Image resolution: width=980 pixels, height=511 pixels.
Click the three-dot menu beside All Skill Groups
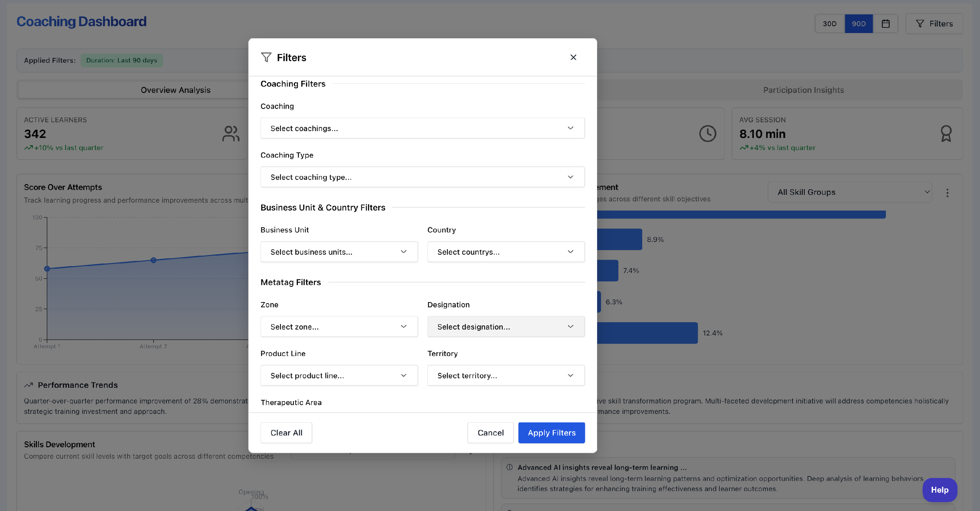947,193
